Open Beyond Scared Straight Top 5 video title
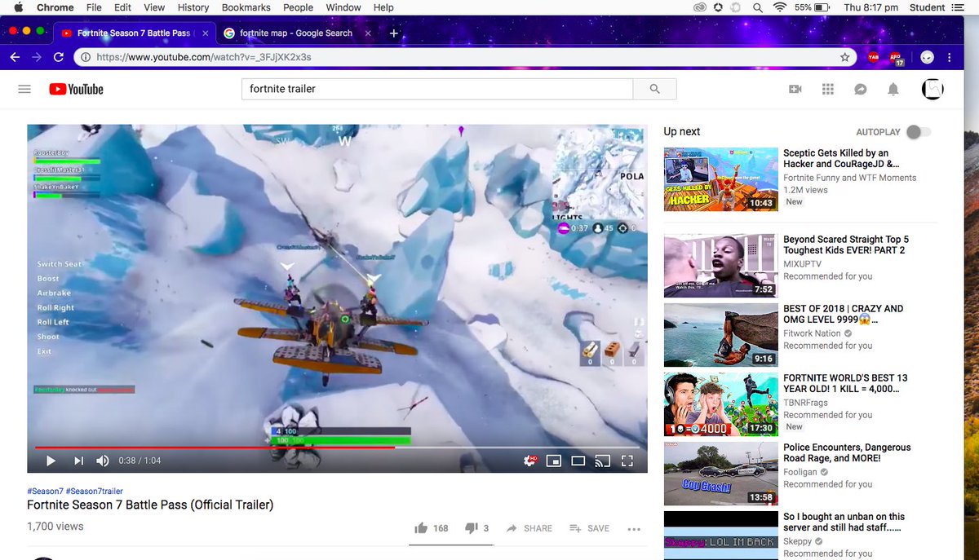 pyautogui.click(x=845, y=245)
